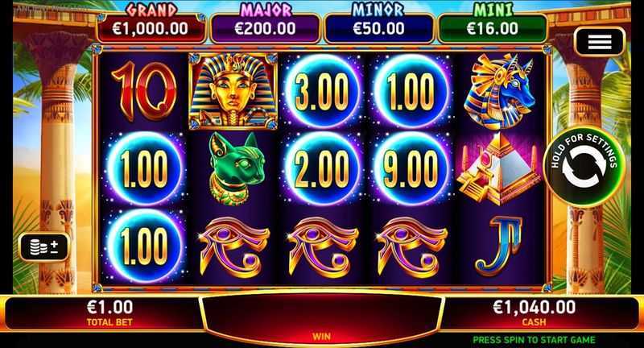The image size is (644, 348).
Task: Open the coin stack bet settings
Action: 44,247
